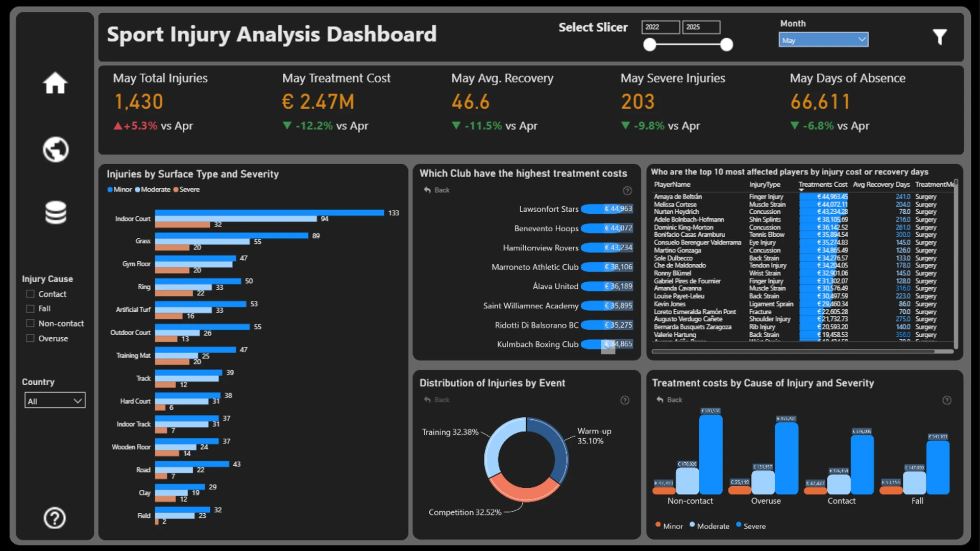Enable the Fall injury cause checkbox
Viewport: 980px width, 551px height.
[x=30, y=309]
